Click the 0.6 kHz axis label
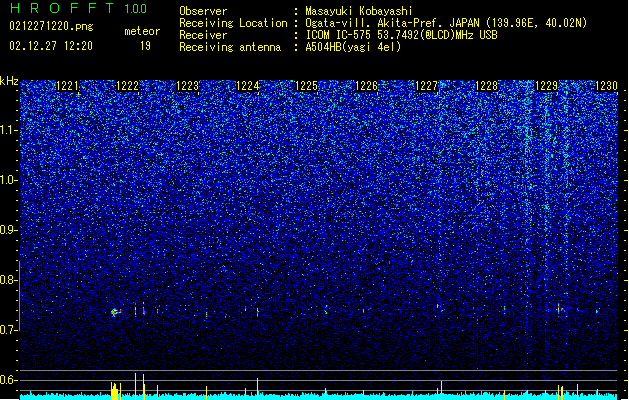Screen dimensions: 629x400 click(x=9, y=380)
